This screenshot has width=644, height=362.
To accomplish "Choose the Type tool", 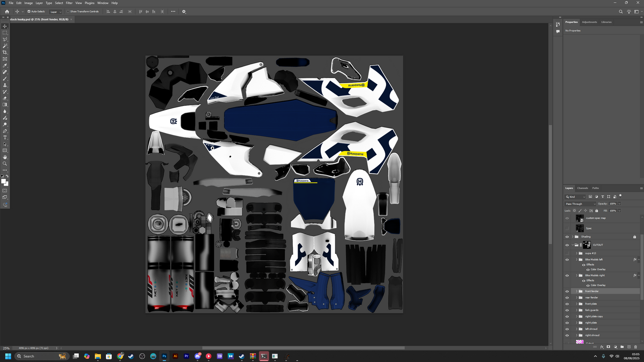I will point(5,138).
